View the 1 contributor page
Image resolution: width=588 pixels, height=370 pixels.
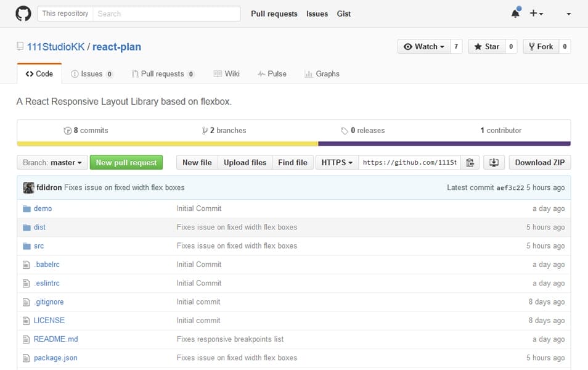501,131
